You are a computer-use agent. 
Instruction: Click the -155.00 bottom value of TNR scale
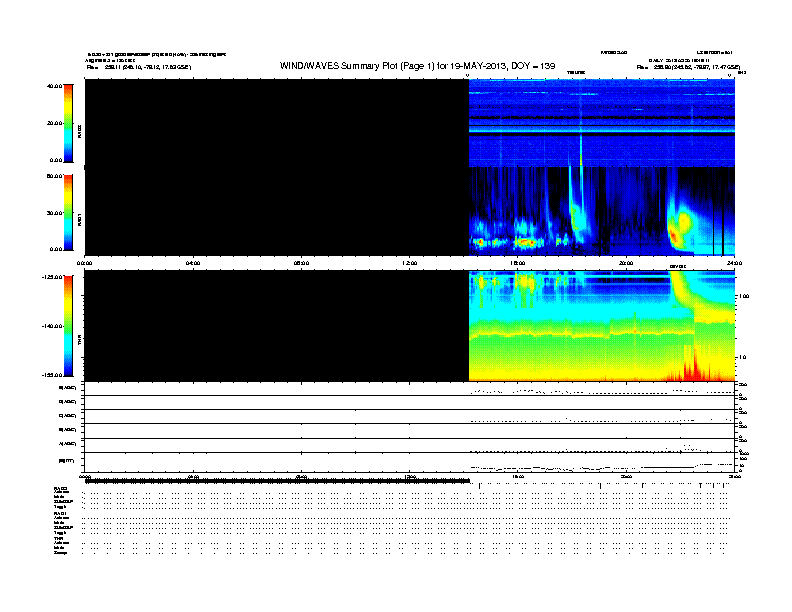(x=51, y=374)
